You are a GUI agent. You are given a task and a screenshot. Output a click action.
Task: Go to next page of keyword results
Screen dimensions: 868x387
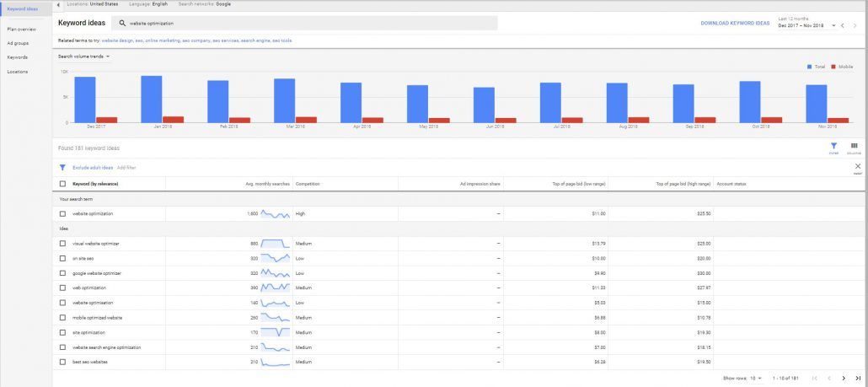coord(844,378)
